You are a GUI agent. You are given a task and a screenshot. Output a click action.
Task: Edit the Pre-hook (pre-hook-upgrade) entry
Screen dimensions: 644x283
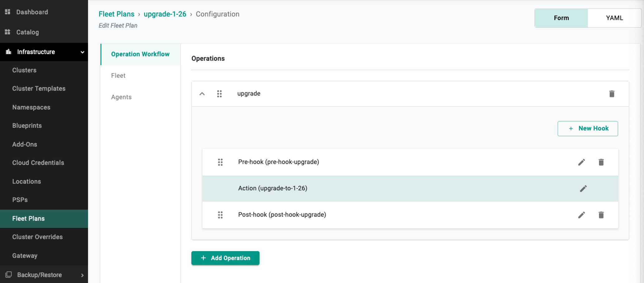tap(581, 162)
